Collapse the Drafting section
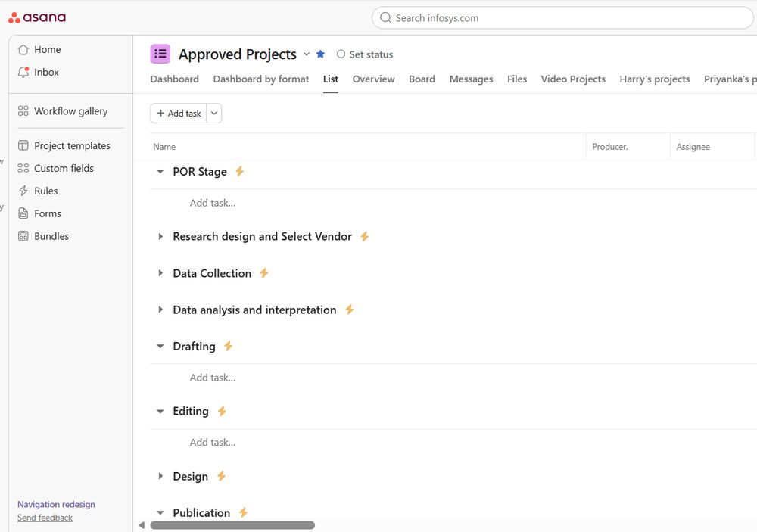 160,346
